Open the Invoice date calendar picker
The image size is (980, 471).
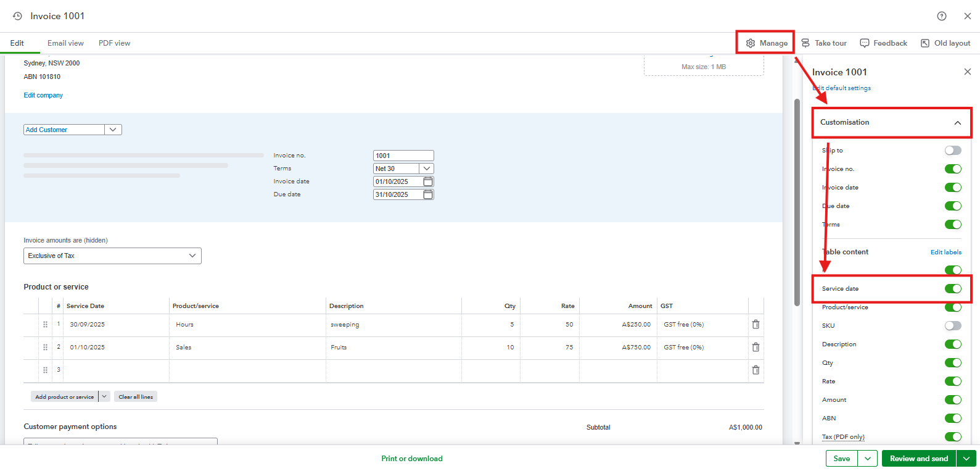pyautogui.click(x=428, y=181)
